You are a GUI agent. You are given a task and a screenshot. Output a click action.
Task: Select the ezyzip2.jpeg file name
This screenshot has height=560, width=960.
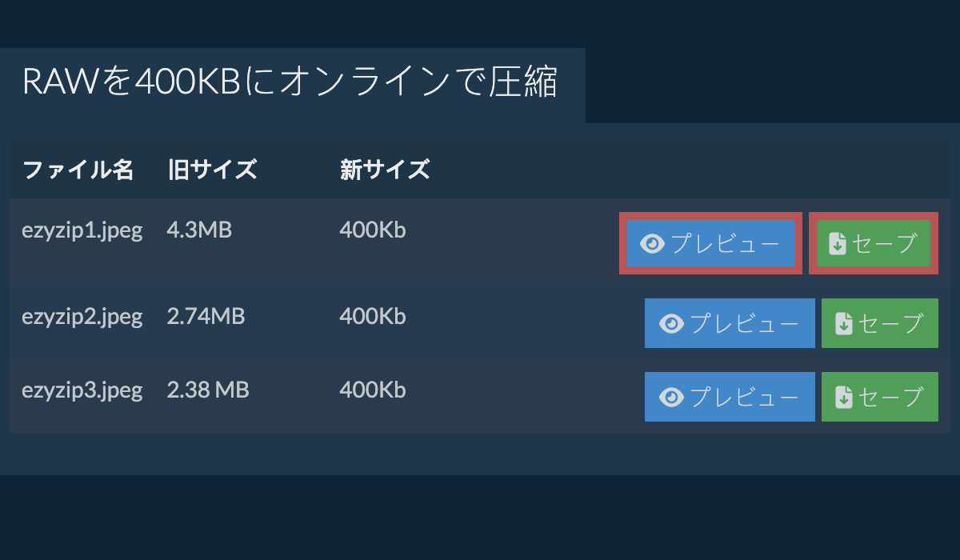[82, 317]
